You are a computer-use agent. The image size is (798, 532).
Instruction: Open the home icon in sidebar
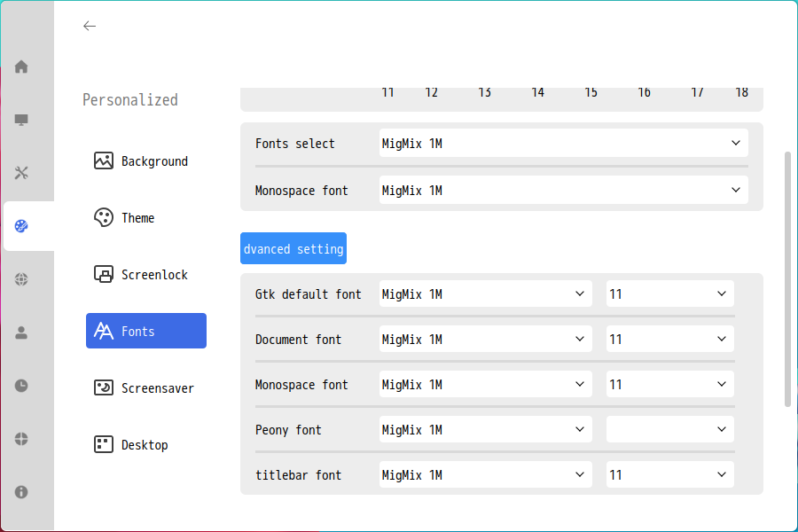[x=21, y=66]
